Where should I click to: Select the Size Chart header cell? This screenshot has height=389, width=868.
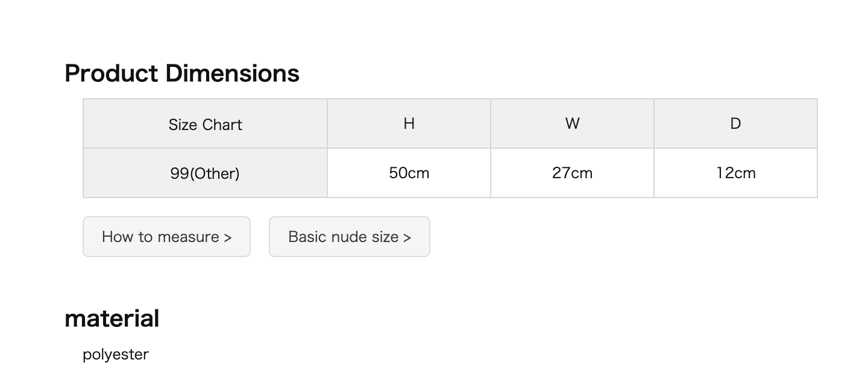205,124
